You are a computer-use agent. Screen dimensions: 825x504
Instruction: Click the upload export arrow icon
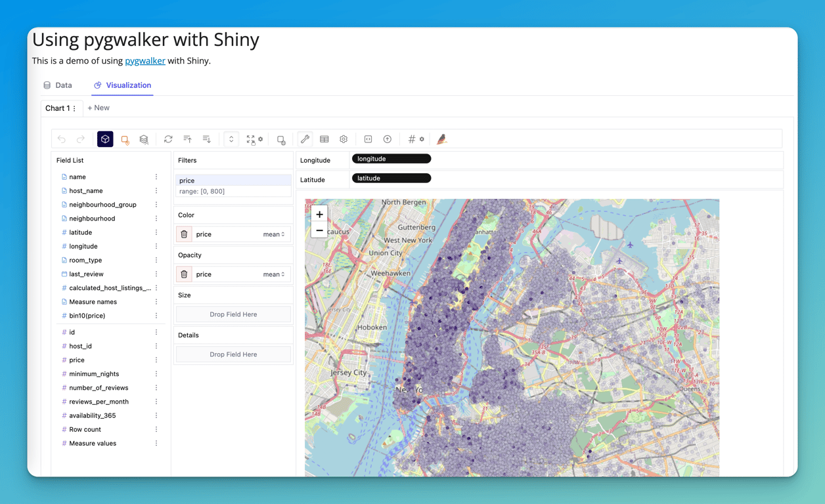[388, 139]
